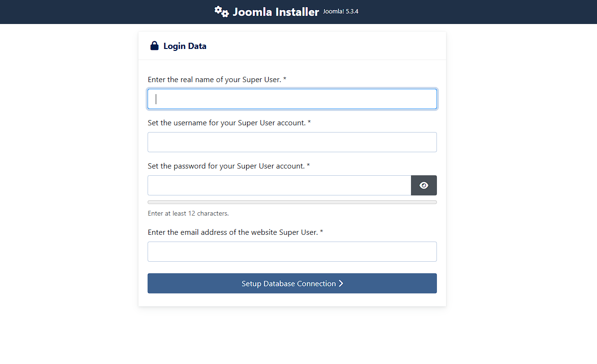Viewport: 597px width, 364px height.
Task: Toggle password visibility with the eye icon
Action: [423, 185]
